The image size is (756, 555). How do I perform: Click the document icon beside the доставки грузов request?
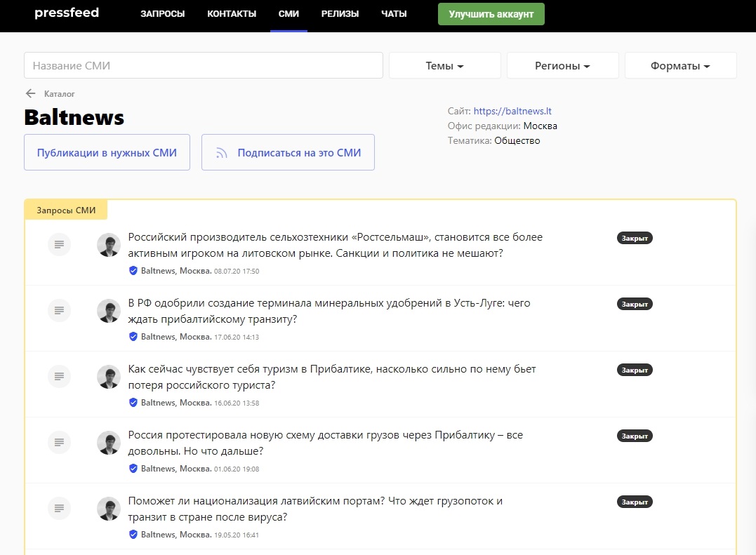[60, 442]
